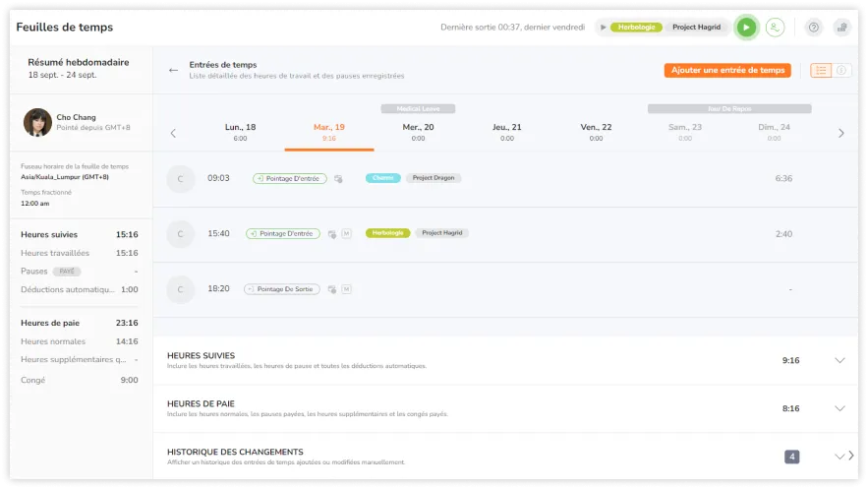Expand HISTORIQUE DES CHANGEMENTS section
The width and height of the screenshot is (868, 489).
839,456
